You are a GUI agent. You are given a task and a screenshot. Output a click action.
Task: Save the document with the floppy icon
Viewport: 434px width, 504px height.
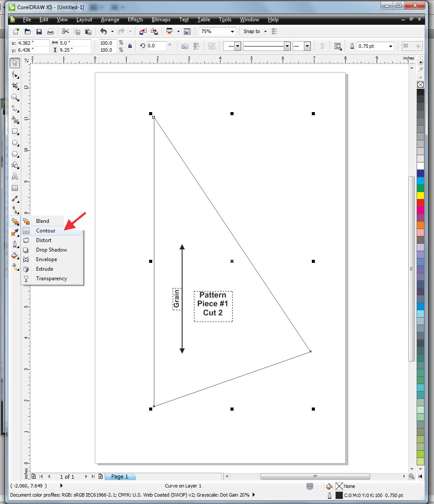coord(39,31)
